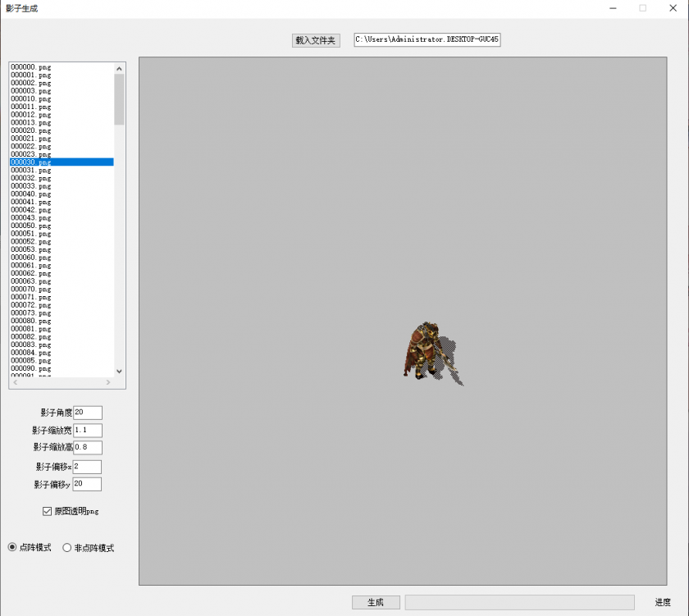
Task: Click the 影子角度 input field
Action: (87, 413)
